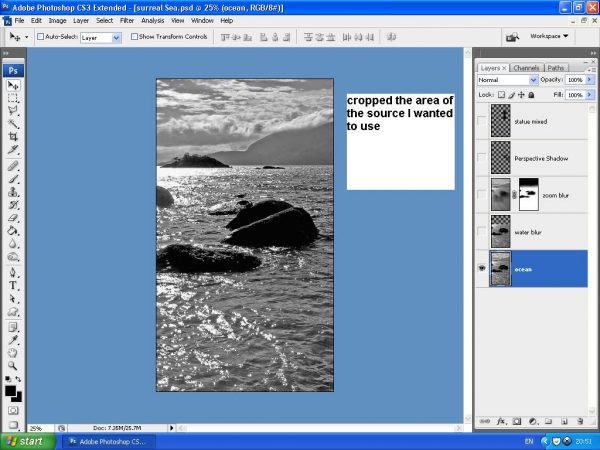Open the Move tool preset picker arrow
Screen dimensions: 600x450
(x=26, y=37)
